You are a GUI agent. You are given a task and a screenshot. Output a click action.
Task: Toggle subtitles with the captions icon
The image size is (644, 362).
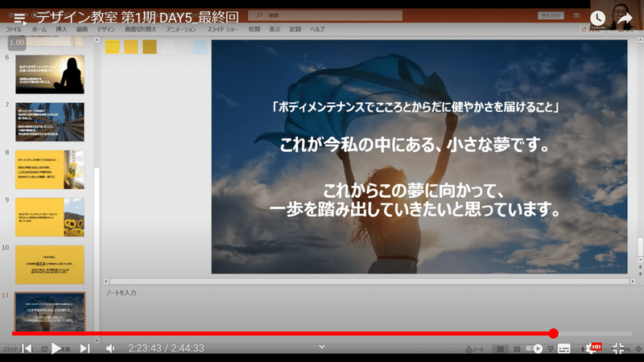pos(564,348)
